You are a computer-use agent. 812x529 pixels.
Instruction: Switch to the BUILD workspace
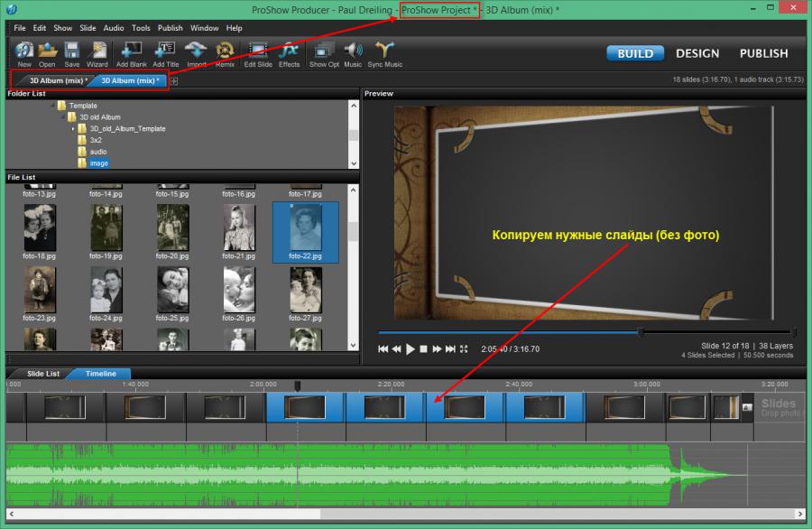tap(635, 53)
